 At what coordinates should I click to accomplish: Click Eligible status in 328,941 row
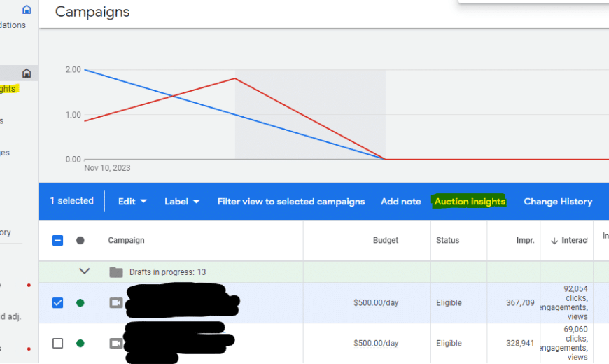pyautogui.click(x=449, y=344)
